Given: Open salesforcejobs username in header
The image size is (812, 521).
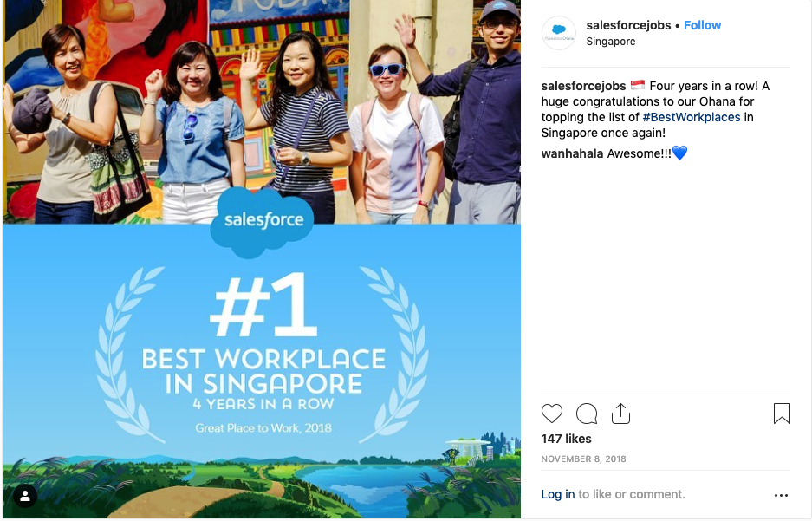Looking at the screenshot, I should (x=628, y=25).
